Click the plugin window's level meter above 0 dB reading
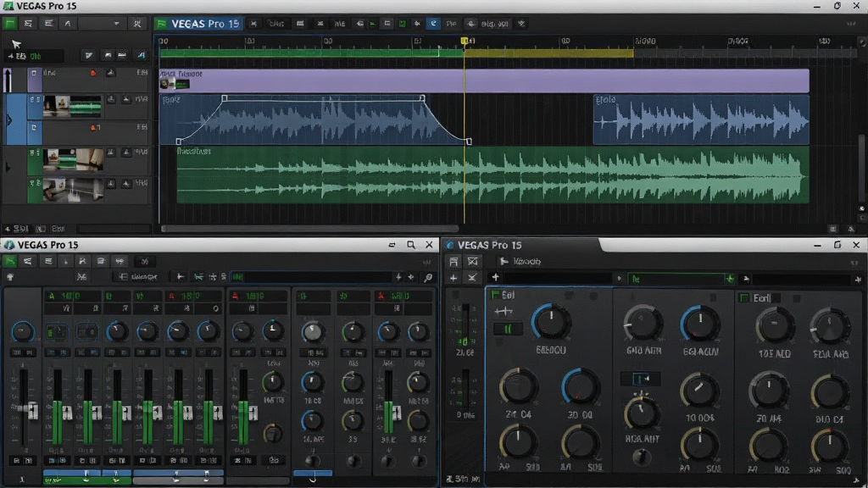The image size is (868, 488). tap(465, 388)
